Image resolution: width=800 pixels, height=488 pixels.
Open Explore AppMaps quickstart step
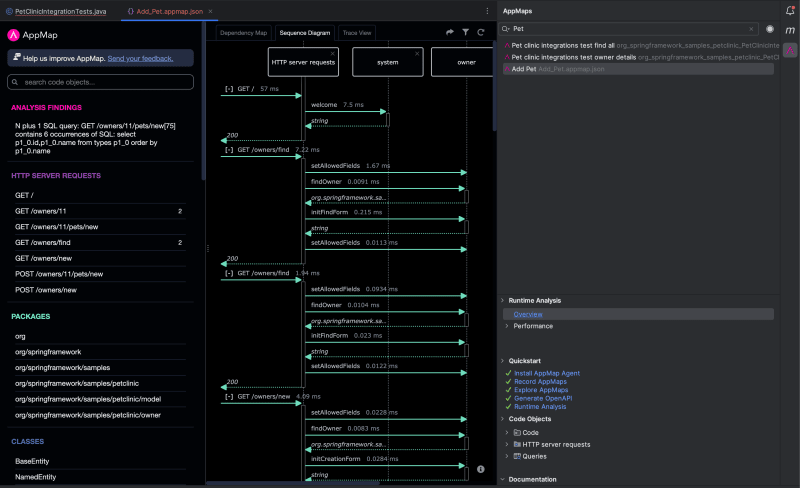tap(541, 390)
